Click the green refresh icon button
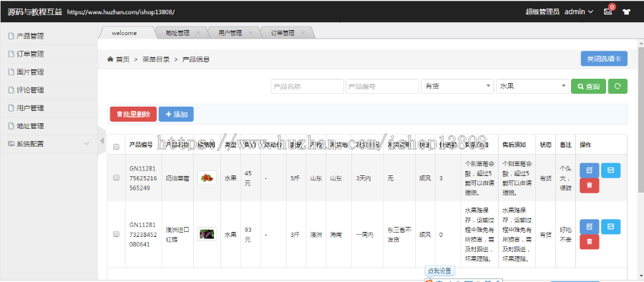Screen dimensions: 644x282 point(618,87)
